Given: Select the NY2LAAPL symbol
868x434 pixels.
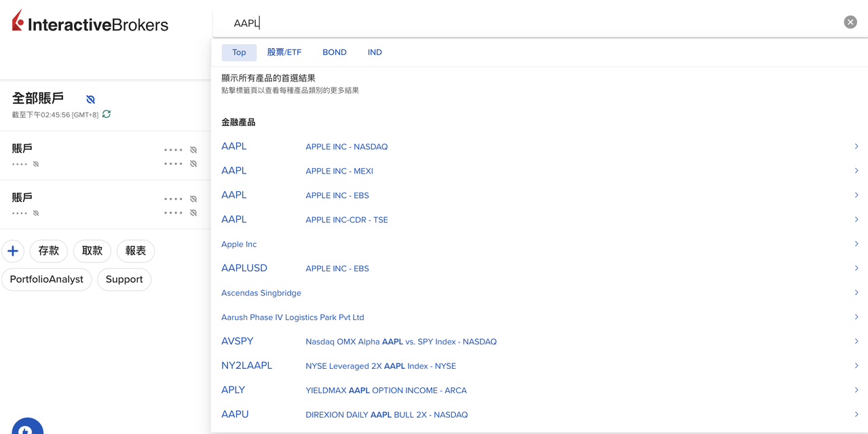Looking at the screenshot, I should 247,366.
